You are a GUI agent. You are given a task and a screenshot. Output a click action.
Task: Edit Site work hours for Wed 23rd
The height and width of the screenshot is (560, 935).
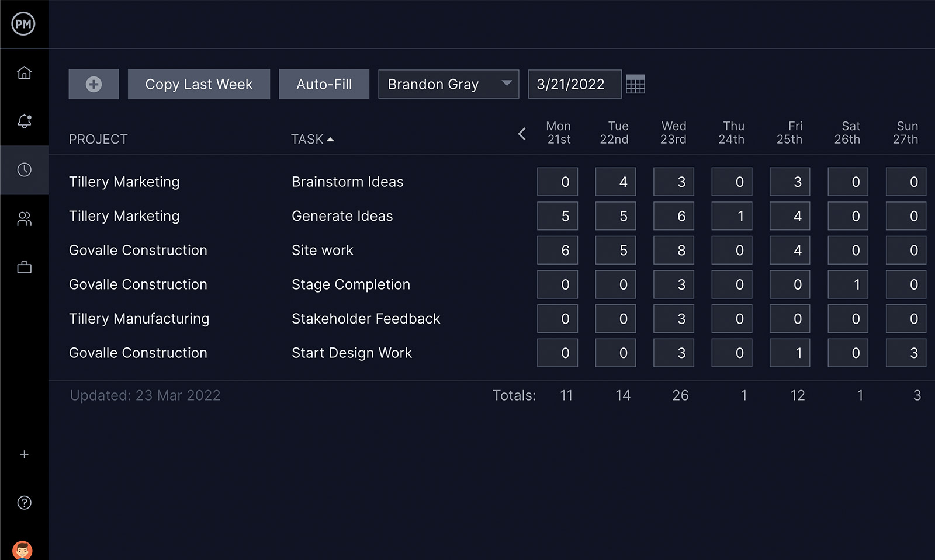(x=673, y=250)
